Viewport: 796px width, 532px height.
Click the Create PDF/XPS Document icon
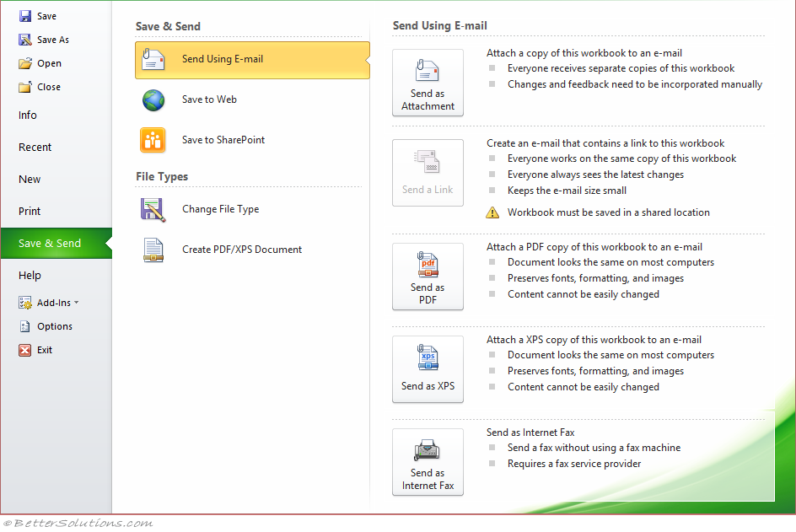click(153, 250)
